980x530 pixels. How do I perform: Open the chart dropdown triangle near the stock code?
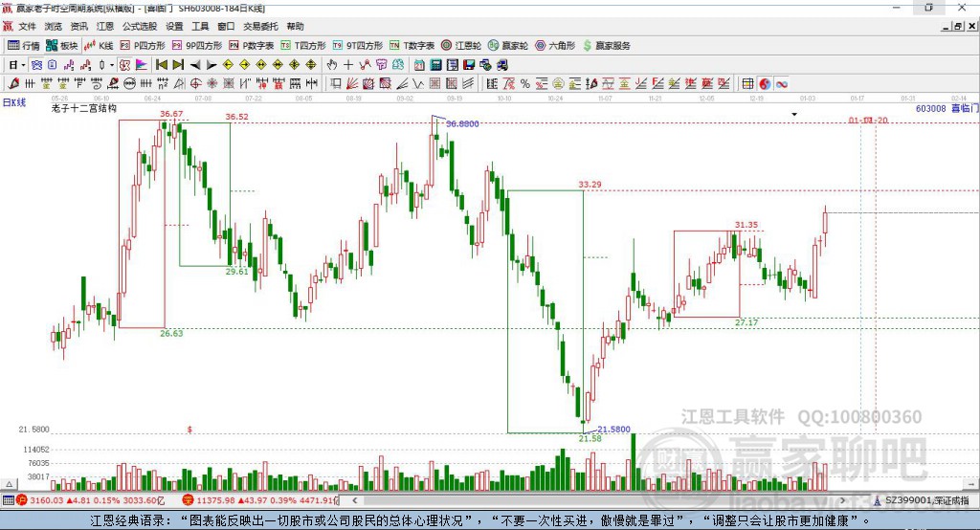click(794, 115)
